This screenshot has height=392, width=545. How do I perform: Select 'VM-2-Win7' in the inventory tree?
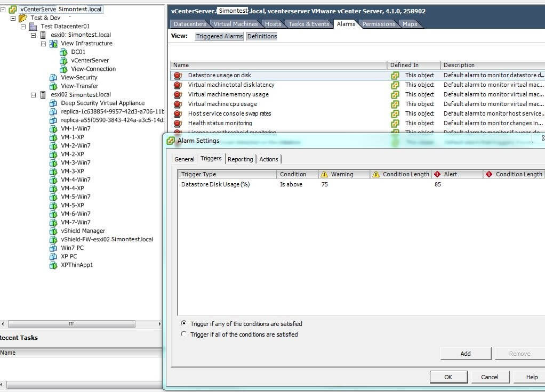coord(76,146)
